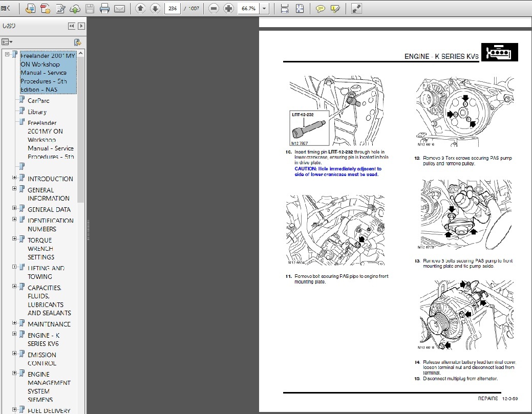Image resolution: width=532 pixels, height=414 pixels.
Task: Go to the next page arrow
Action: point(155,9)
